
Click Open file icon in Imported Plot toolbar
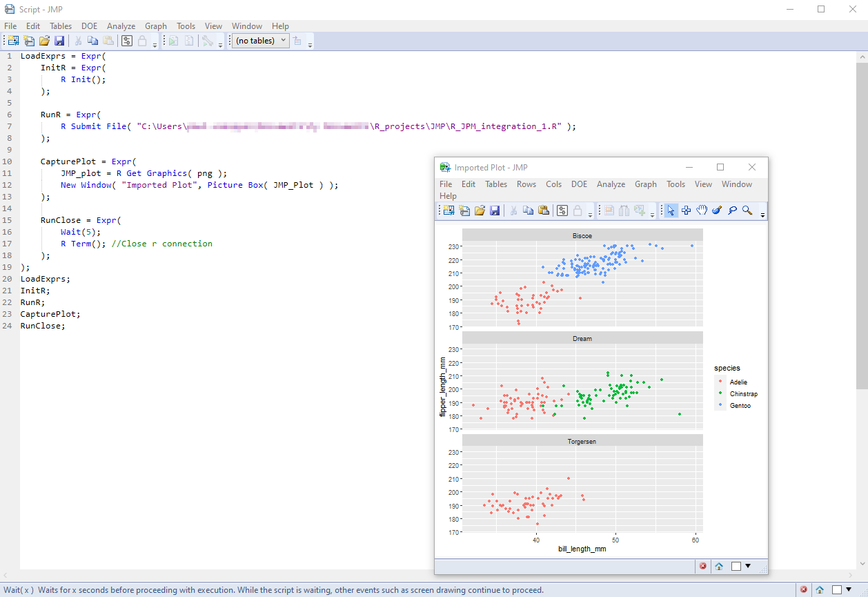click(x=480, y=211)
